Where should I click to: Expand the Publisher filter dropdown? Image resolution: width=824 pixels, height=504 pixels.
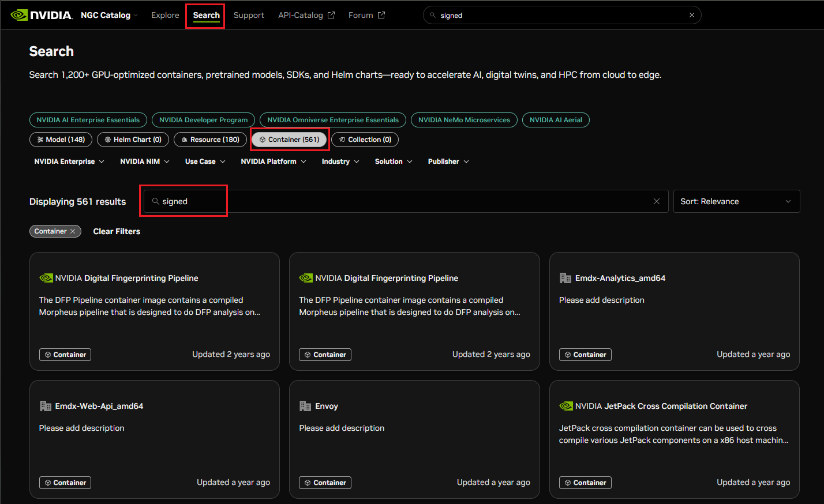[448, 161]
